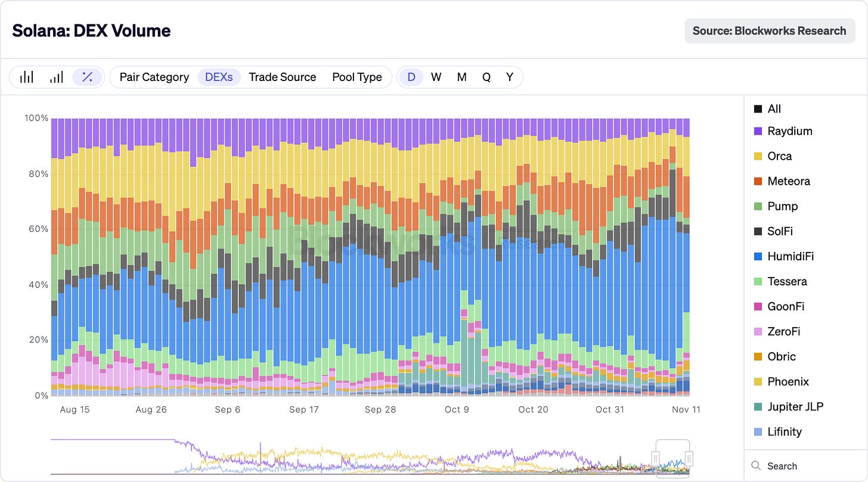Click the Oct 20 axis label
The height and width of the screenshot is (482, 868).
point(533,409)
